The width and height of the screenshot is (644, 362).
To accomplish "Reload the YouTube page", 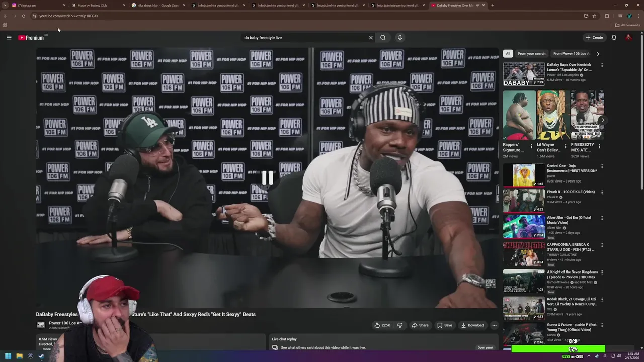I will point(23,16).
